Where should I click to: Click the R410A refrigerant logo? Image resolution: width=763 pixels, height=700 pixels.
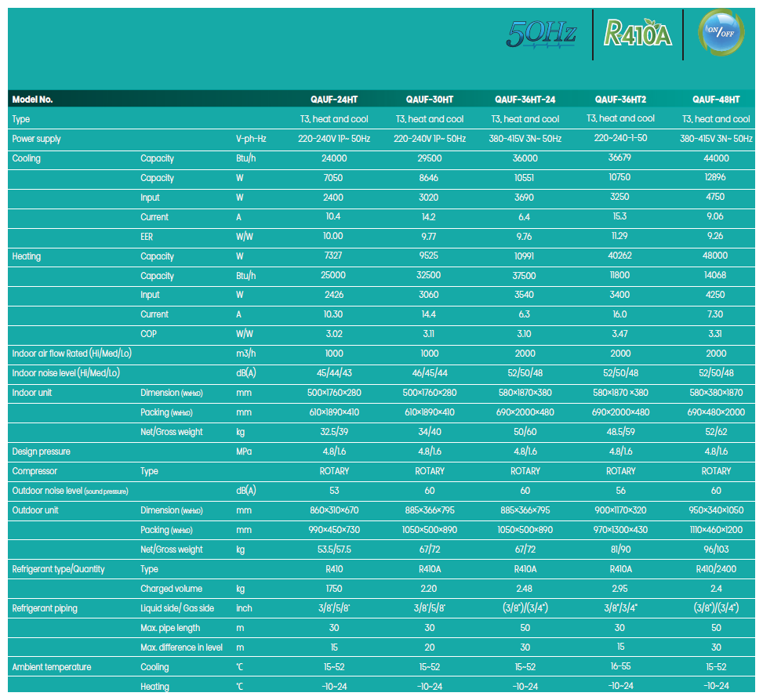[x=638, y=33]
